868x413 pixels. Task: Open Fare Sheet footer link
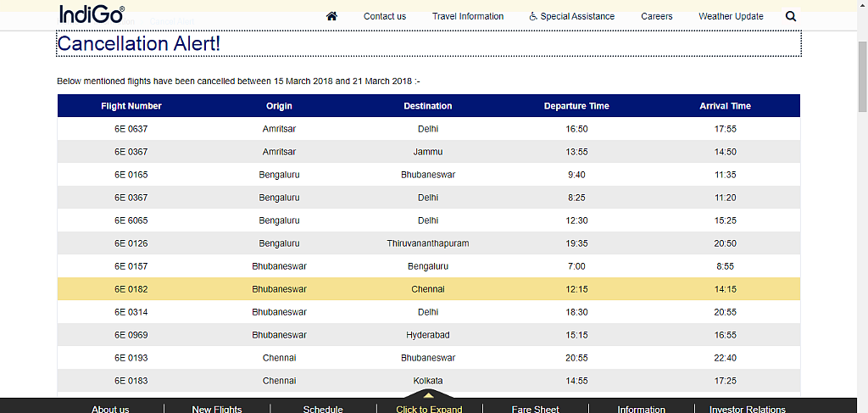pos(536,409)
